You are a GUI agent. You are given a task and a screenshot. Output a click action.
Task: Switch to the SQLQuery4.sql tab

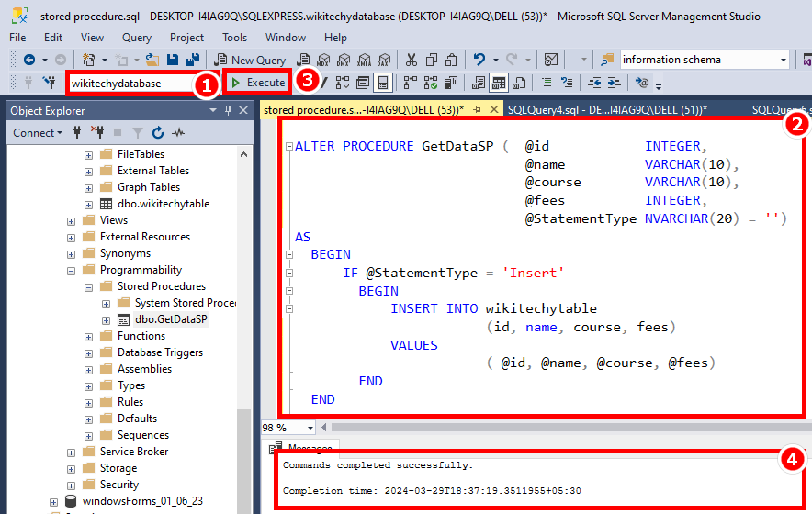coord(606,109)
